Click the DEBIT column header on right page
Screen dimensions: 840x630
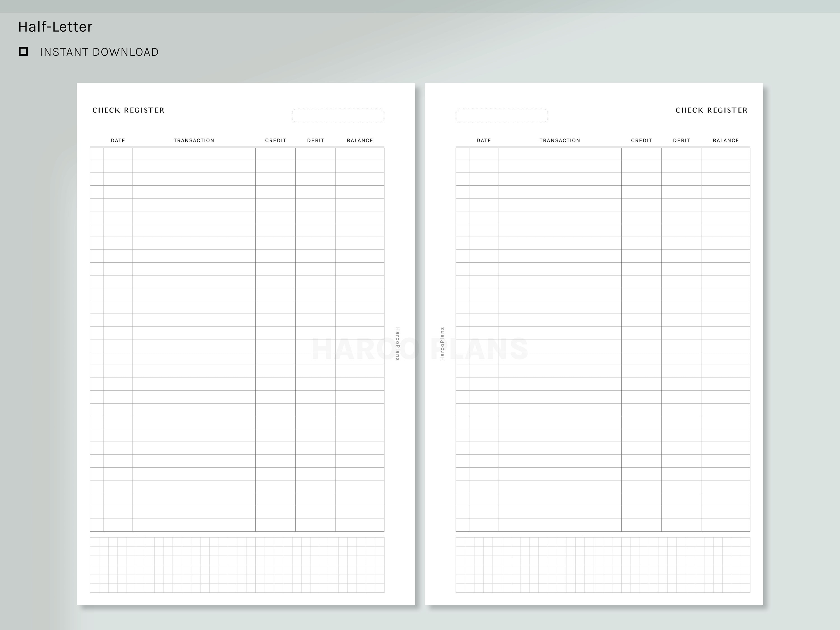pos(681,140)
